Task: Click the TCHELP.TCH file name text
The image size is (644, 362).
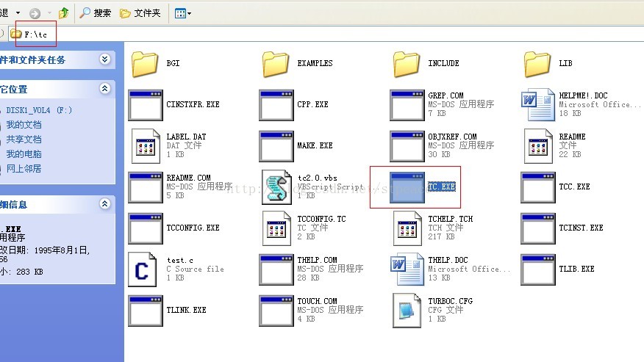Action: [x=450, y=219]
